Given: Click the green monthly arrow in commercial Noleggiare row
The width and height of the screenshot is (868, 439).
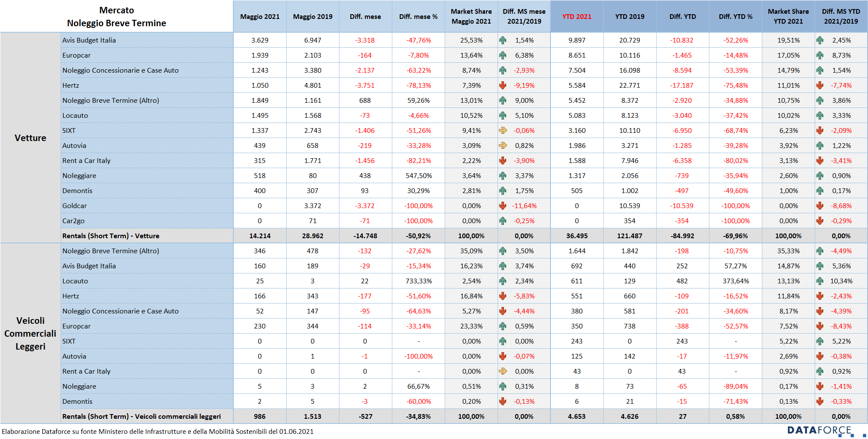Looking at the screenshot, I should point(503,387).
